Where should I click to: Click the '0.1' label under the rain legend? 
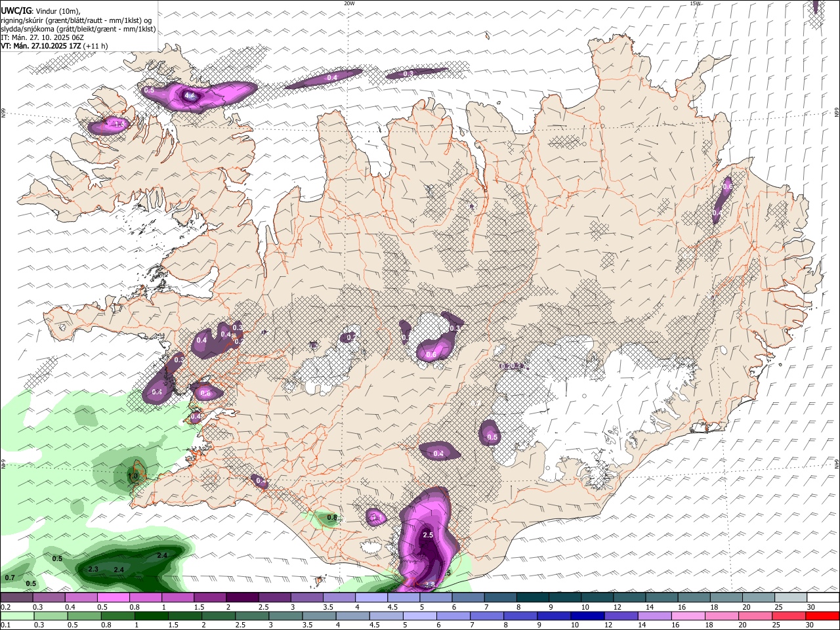(5, 625)
